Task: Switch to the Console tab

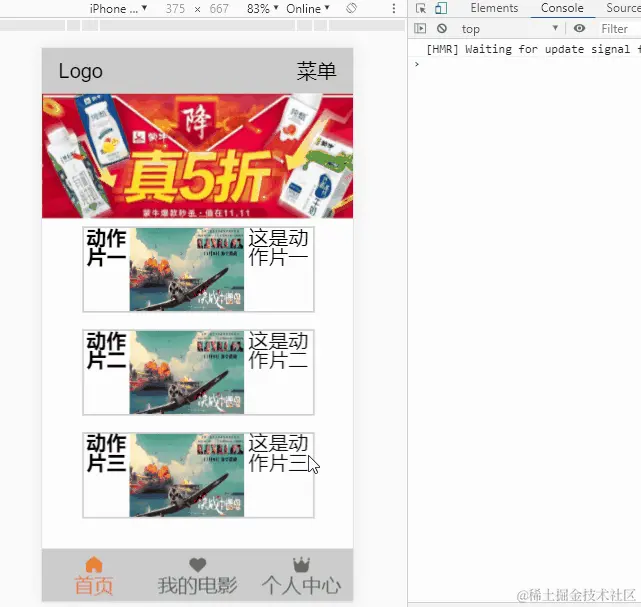Action: 562,8
